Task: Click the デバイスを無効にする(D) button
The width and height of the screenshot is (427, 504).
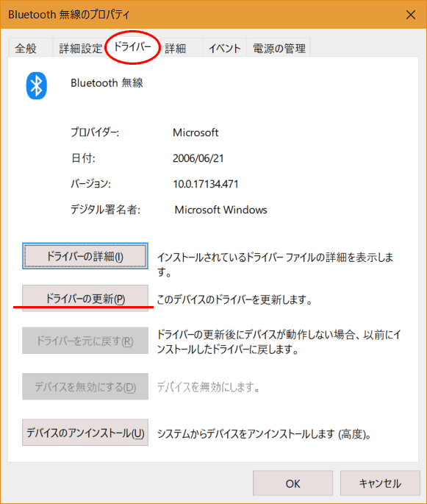Action: click(85, 387)
